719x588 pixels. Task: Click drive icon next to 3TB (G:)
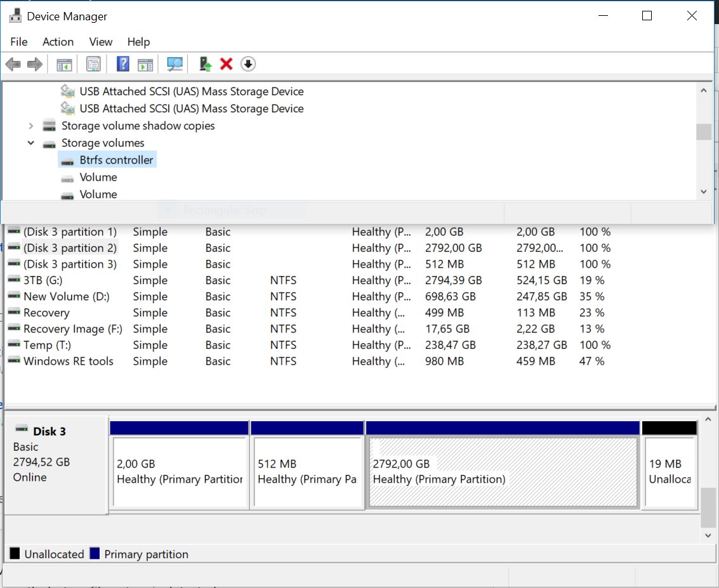(x=14, y=279)
